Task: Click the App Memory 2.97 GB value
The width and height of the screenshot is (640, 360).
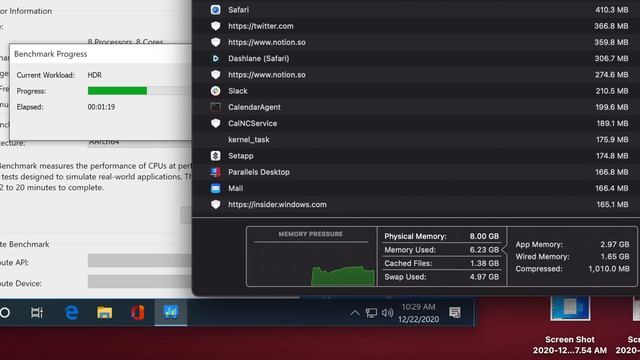Action: (615, 244)
